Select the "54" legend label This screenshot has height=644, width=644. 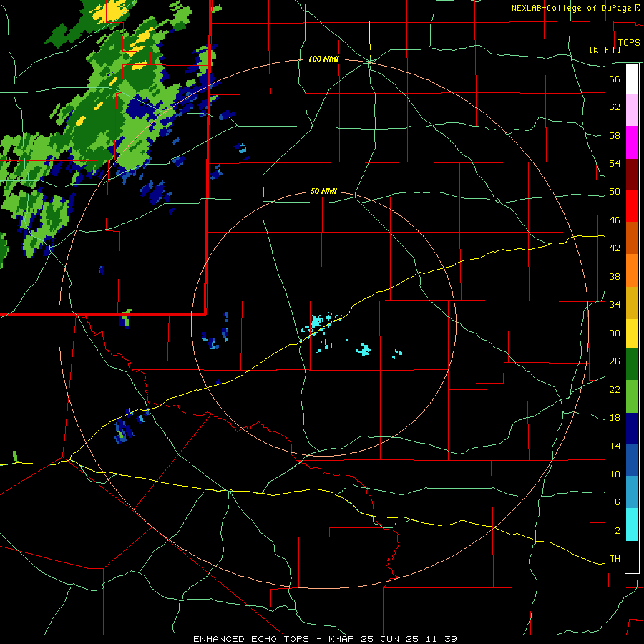(x=615, y=163)
